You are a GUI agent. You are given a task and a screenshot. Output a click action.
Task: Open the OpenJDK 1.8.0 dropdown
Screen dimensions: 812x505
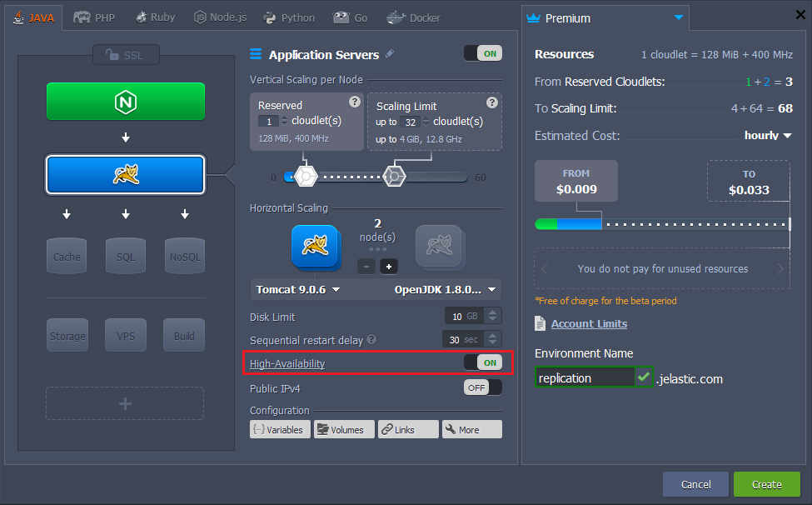[446, 289]
